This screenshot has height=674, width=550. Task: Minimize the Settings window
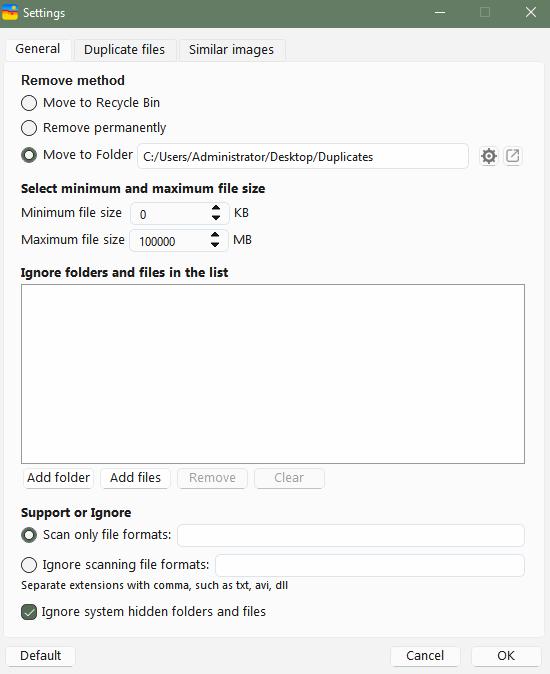pyautogui.click(x=440, y=12)
